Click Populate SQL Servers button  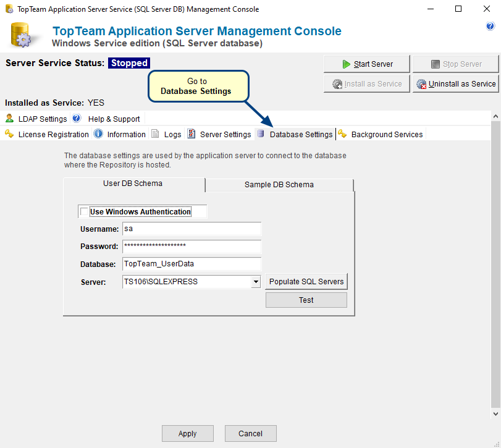306,282
